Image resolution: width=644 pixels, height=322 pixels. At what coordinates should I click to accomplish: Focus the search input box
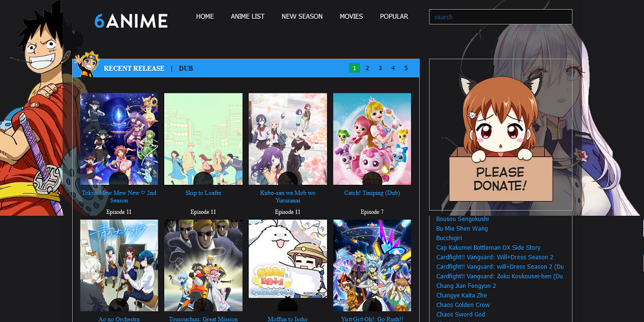coord(500,17)
